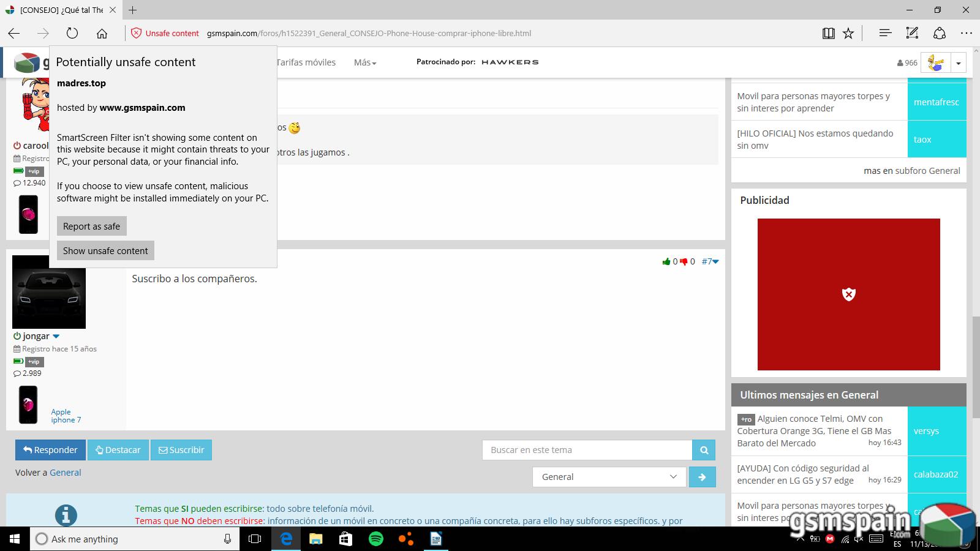Open user calabaza02 profile cell
The image size is (980, 551).
pos(937,474)
